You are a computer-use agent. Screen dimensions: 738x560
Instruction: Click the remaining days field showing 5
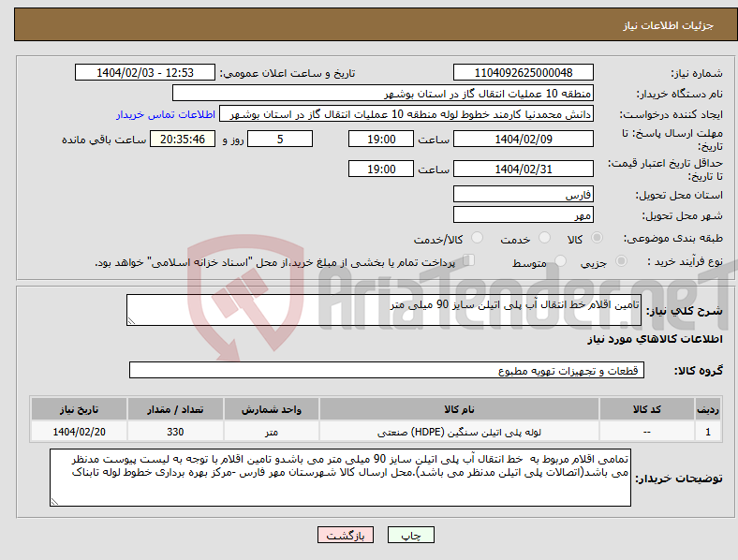click(x=280, y=139)
